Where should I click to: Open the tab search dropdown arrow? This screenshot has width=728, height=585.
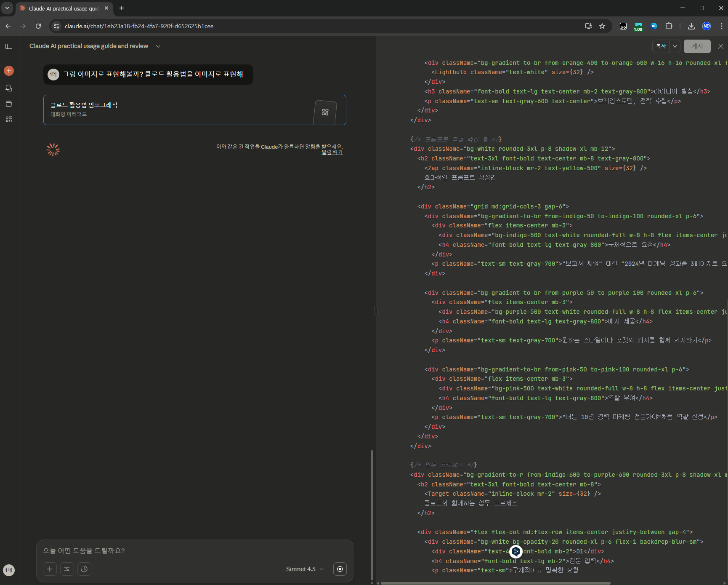[x=7, y=8]
